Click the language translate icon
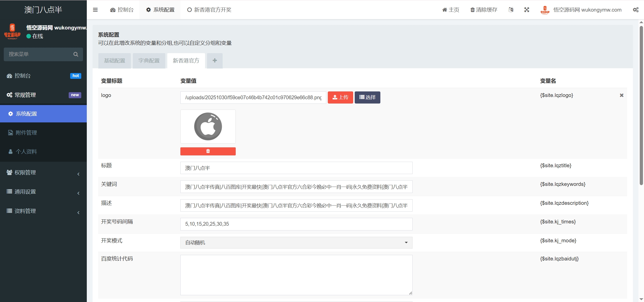The image size is (644, 302). [511, 10]
